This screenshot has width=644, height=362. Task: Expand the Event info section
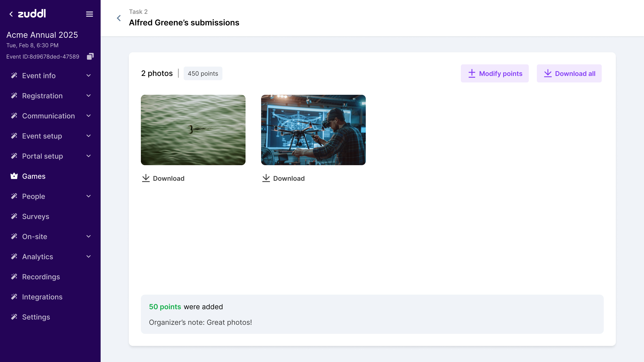tap(88, 75)
